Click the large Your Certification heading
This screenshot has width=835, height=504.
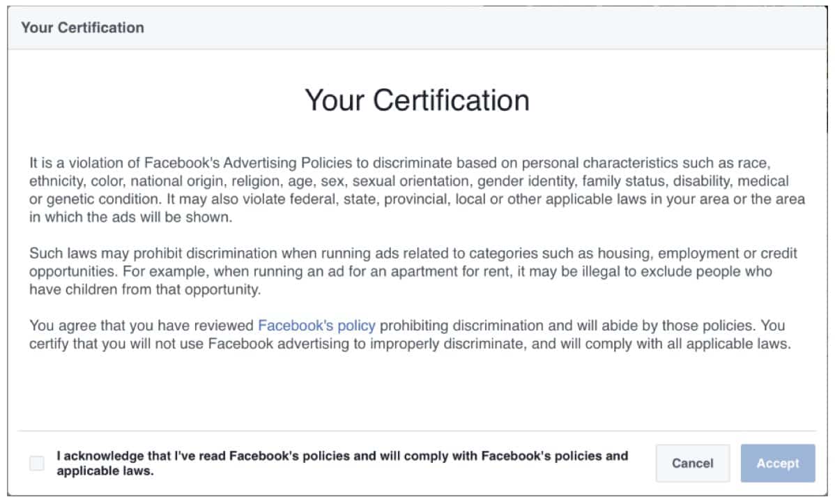(417, 100)
